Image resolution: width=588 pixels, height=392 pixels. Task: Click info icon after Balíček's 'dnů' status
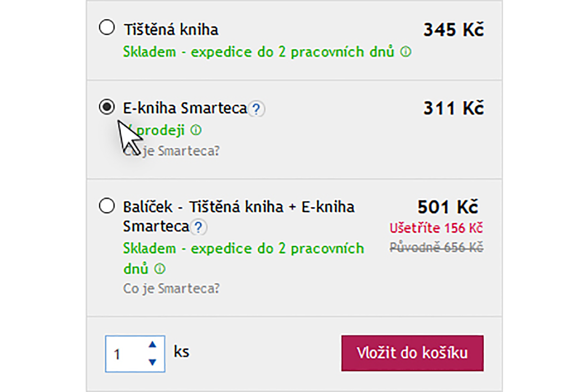coord(160,269)
